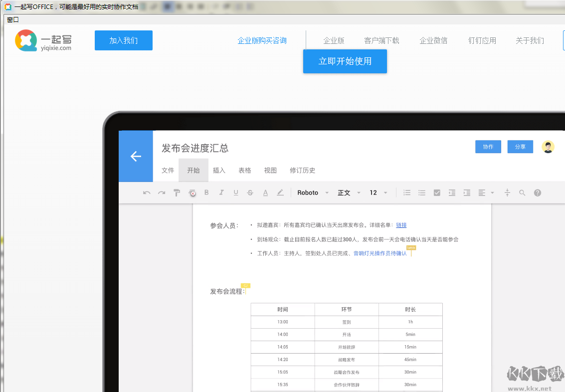
Task: Click the 13:00 table cell
Action: tap(282, 322)
